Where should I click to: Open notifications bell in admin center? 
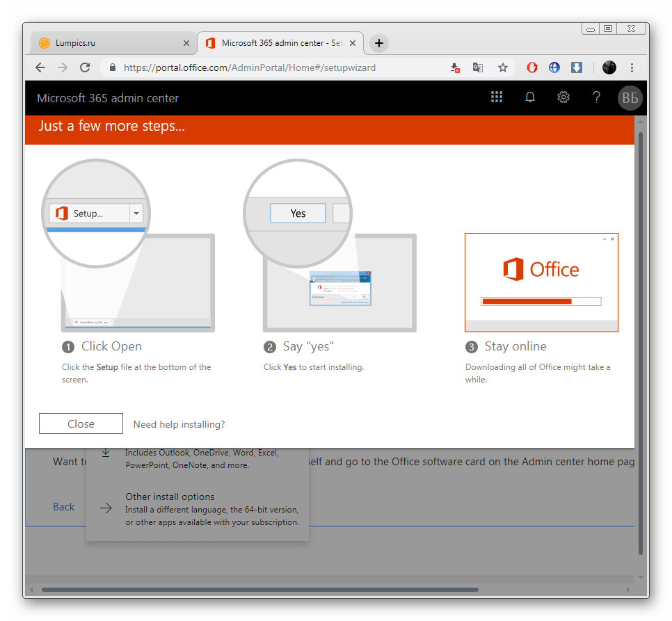point(530,97)
